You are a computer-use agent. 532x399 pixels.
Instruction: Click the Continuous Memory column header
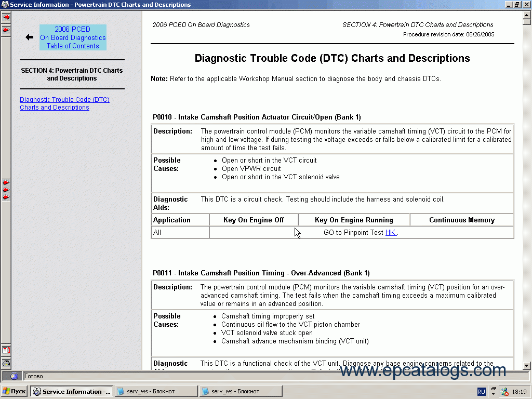pyautogui.click(x=462, y=220)
